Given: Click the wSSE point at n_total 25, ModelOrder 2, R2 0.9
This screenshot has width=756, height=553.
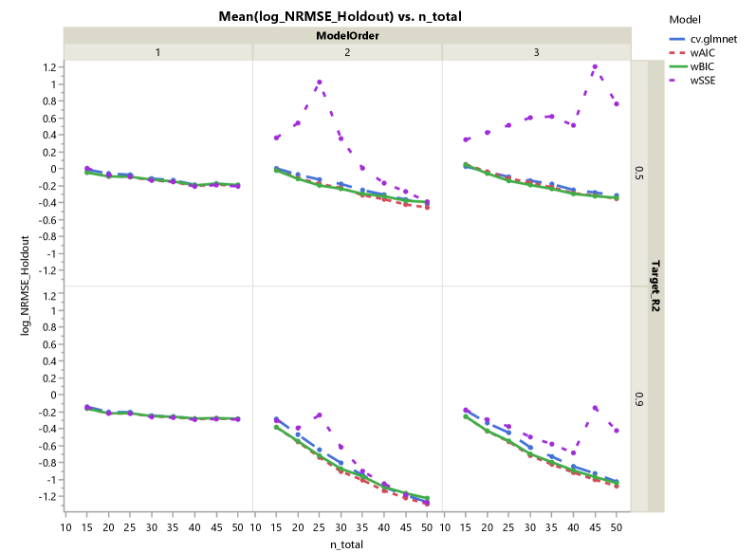Looking at the screenshot, I should tap(319, 415).
